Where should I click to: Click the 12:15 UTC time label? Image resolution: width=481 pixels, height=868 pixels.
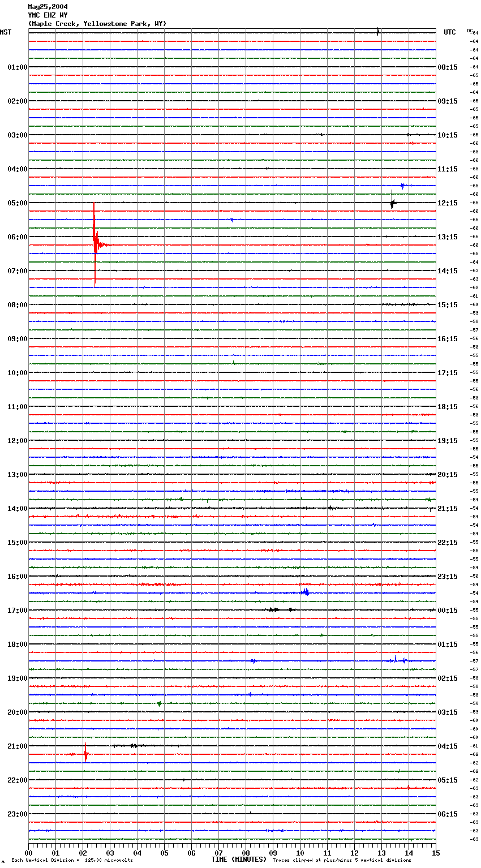(x=448, y=203)
